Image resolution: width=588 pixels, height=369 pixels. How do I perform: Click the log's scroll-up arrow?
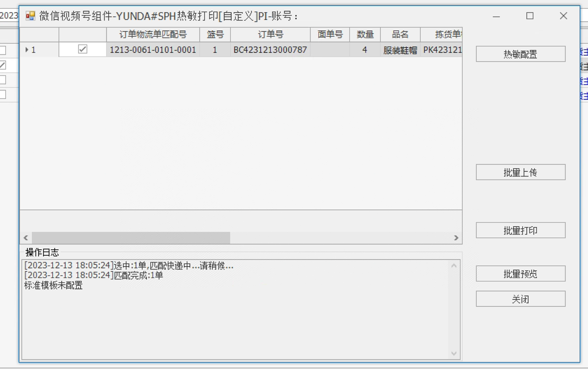[x=454, y=266]
